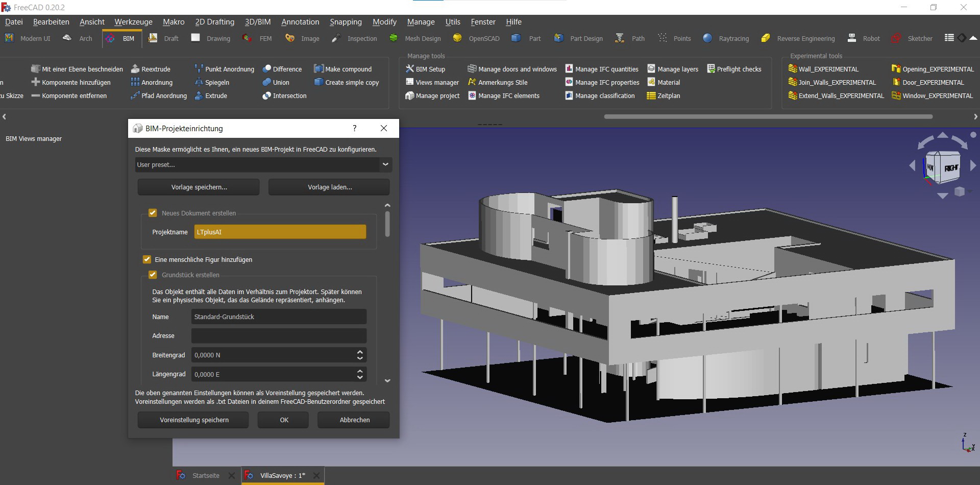Open the BIM Setup tool

click(x=425, y=69)
